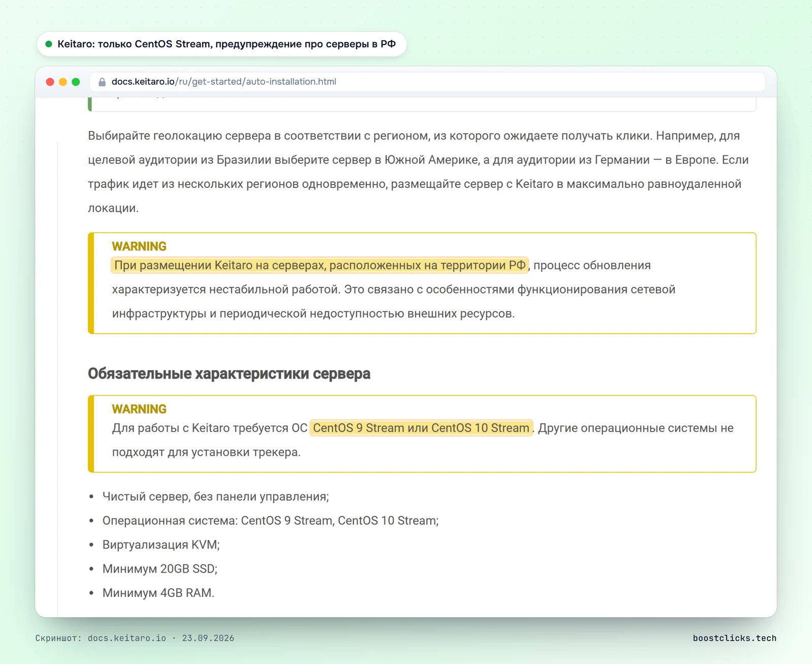Click list item "Виртуализация KVM;"
812x664 pixels.
pos(161,545)
